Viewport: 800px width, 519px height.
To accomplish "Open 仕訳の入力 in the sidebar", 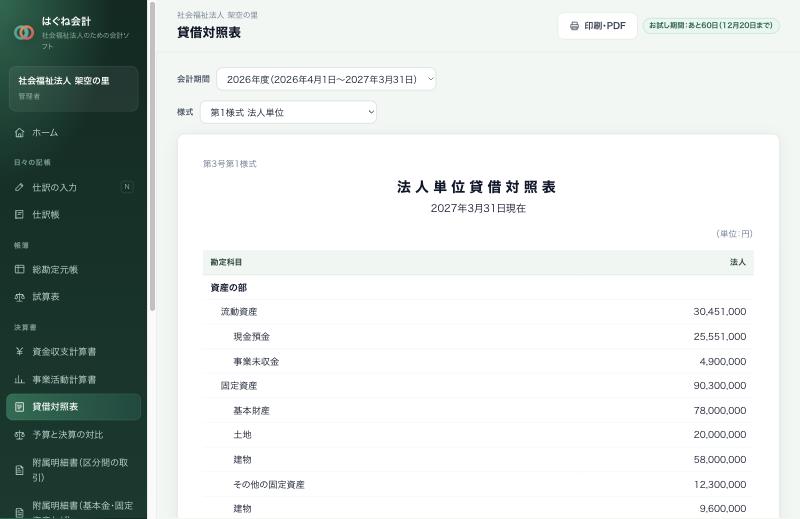I will click(x=73, y=187).
